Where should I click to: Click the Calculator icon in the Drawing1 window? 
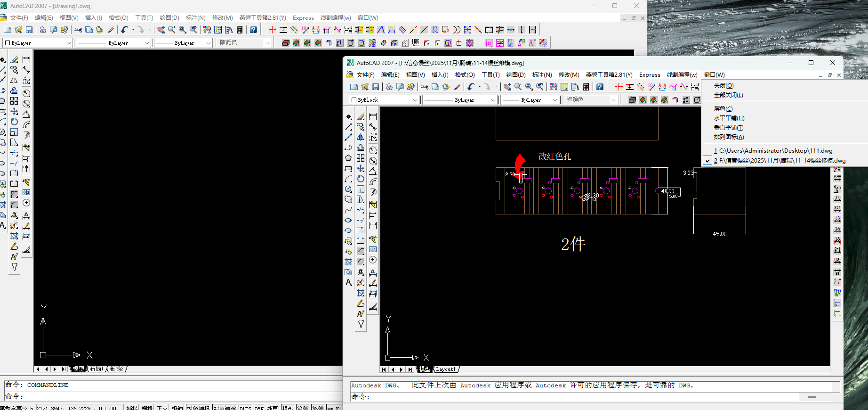(240, 30)
